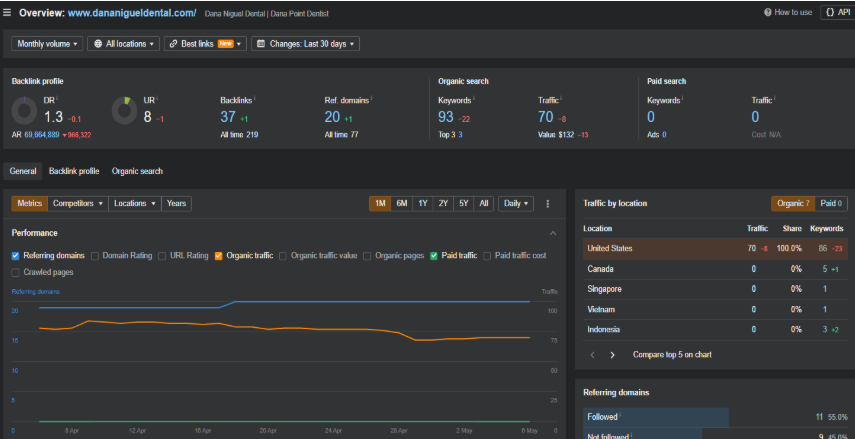The image size is (855, 439).
Task: Uncheck Organic traffic checkbox
Action: tap(219, 255)
